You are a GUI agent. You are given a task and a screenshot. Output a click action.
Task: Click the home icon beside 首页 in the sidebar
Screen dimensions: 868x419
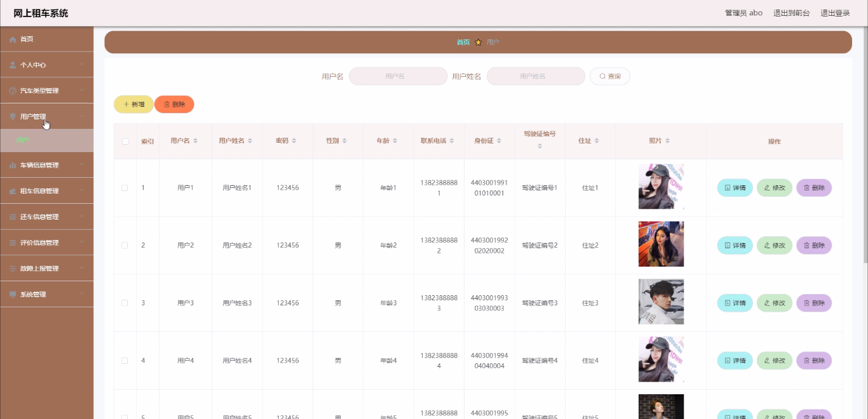[x=13, y=39]
